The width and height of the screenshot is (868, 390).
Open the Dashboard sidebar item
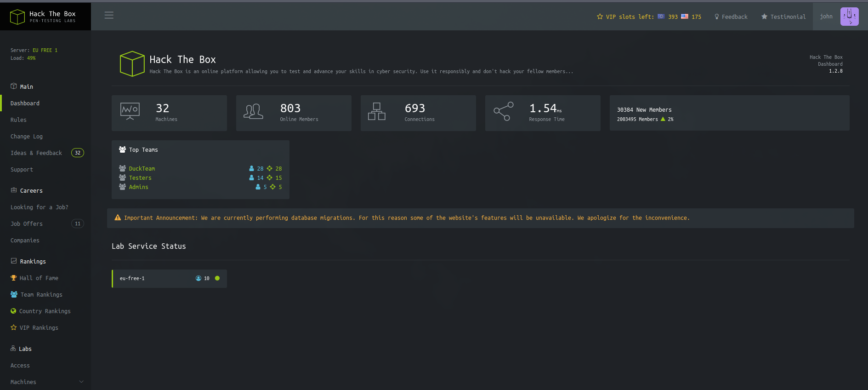coord(25,103)
